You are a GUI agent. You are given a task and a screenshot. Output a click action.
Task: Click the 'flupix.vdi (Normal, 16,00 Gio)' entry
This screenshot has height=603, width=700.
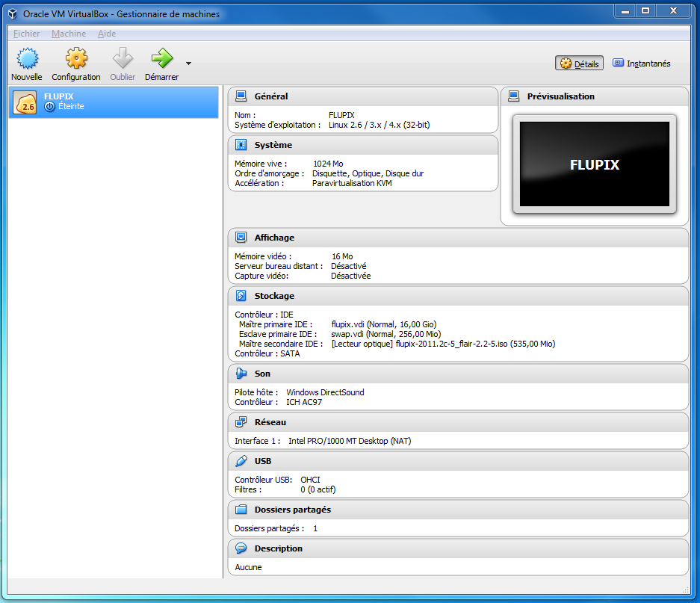(384, 325)
